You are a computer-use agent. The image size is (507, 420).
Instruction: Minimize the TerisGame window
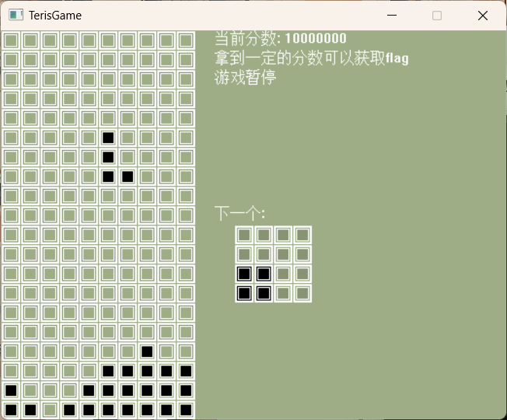coord(392,16)
